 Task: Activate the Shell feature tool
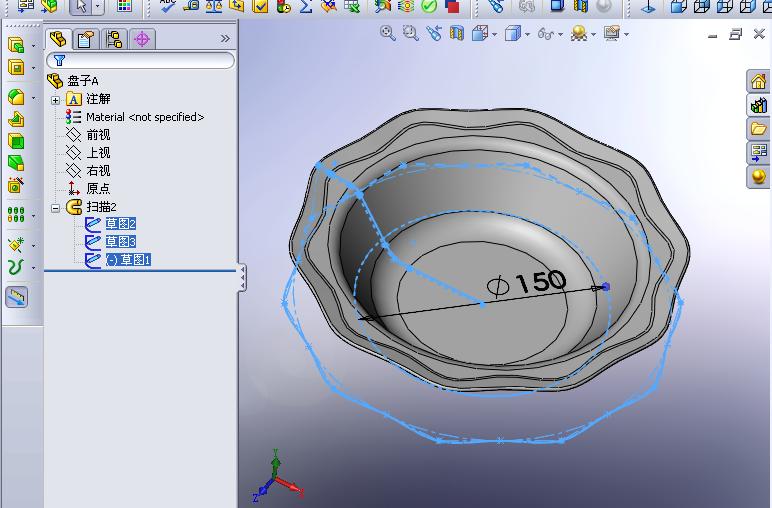click(x=16, y=141)
